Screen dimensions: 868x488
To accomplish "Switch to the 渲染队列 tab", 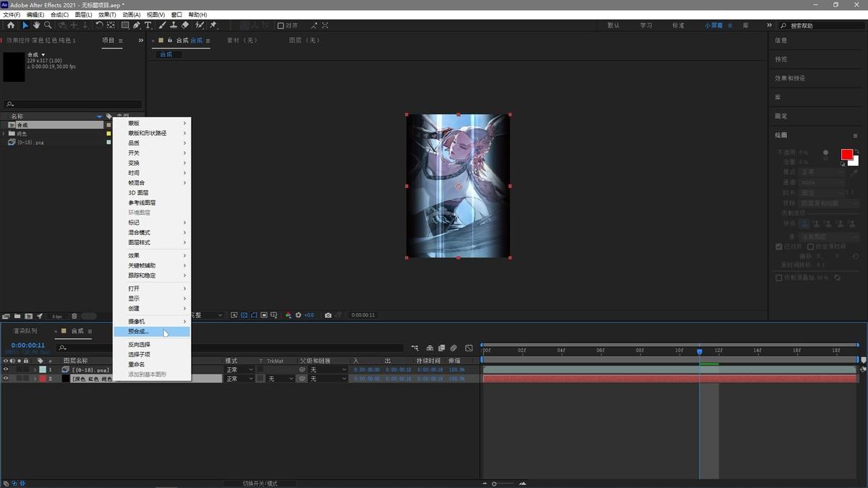I will point(25,331).
